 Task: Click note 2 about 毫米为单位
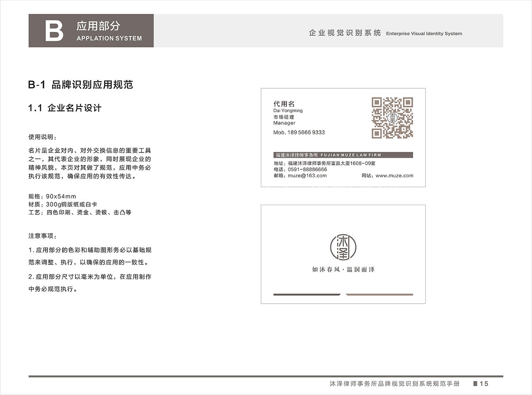90,283
